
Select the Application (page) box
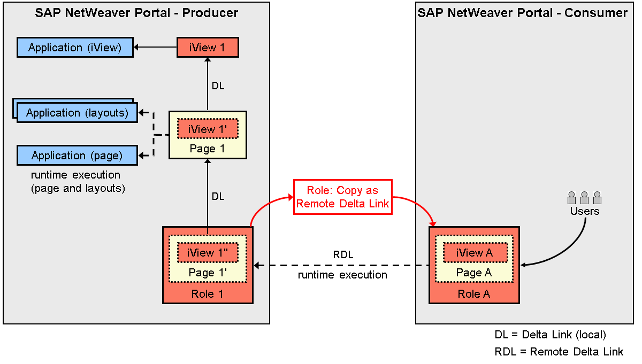[x=77, y=156]
